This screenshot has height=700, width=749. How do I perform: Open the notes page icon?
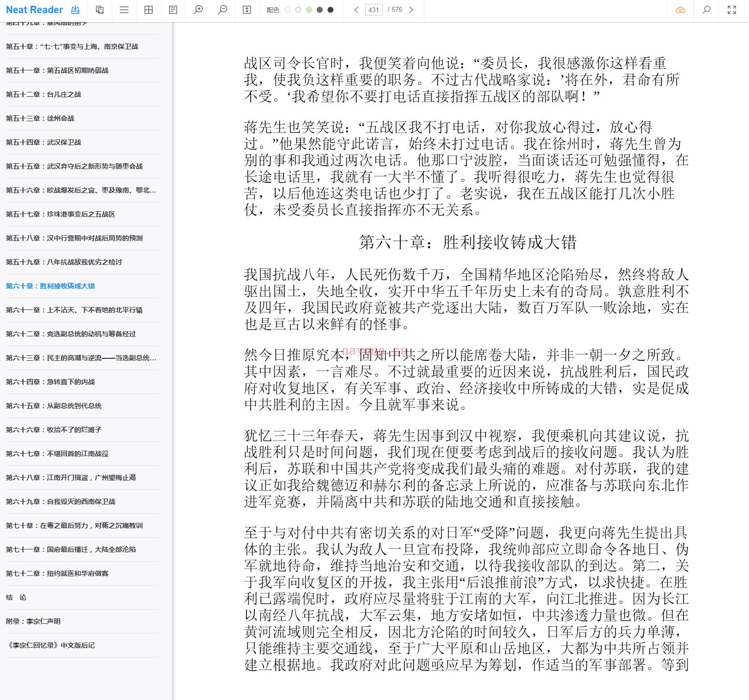173,10
